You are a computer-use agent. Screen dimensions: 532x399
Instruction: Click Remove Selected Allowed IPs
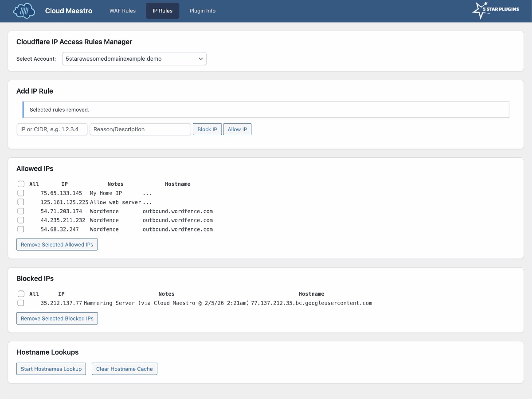(57, 244)
